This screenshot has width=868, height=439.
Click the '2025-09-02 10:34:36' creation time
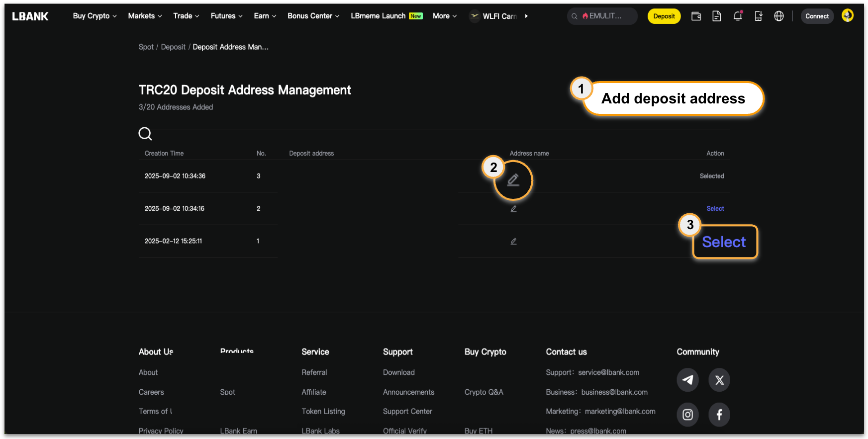click(175, 176)
